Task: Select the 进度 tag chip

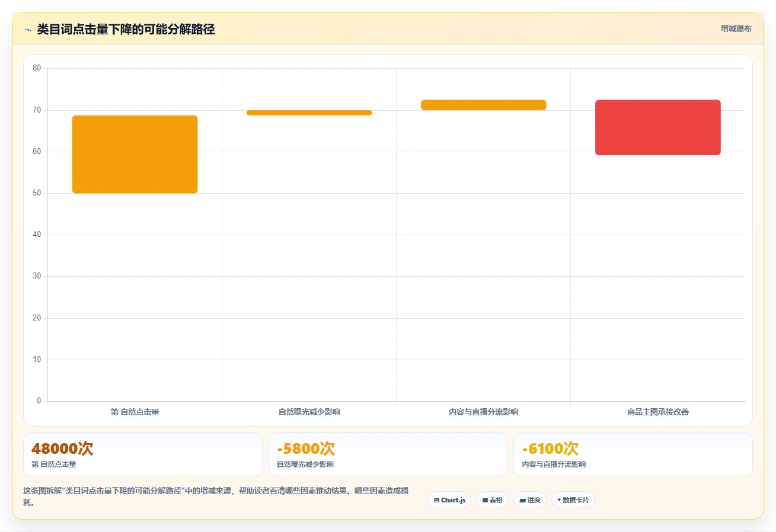Action: tap(529, 500)
